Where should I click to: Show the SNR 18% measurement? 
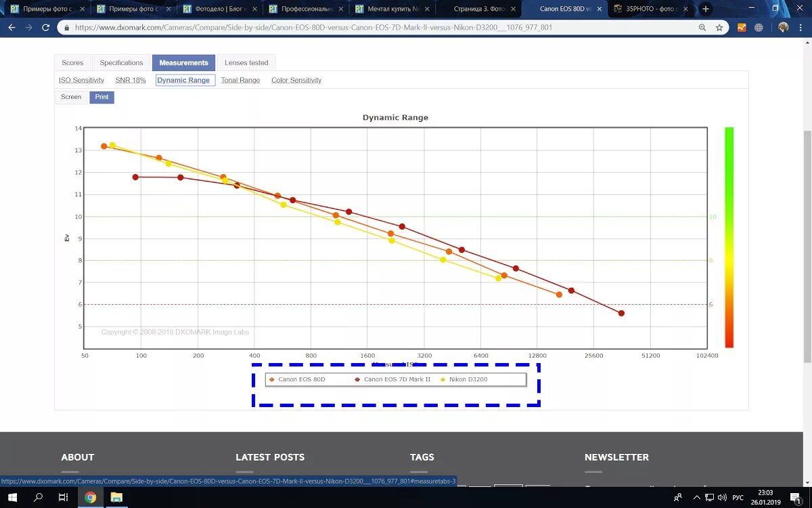(131, 80)
